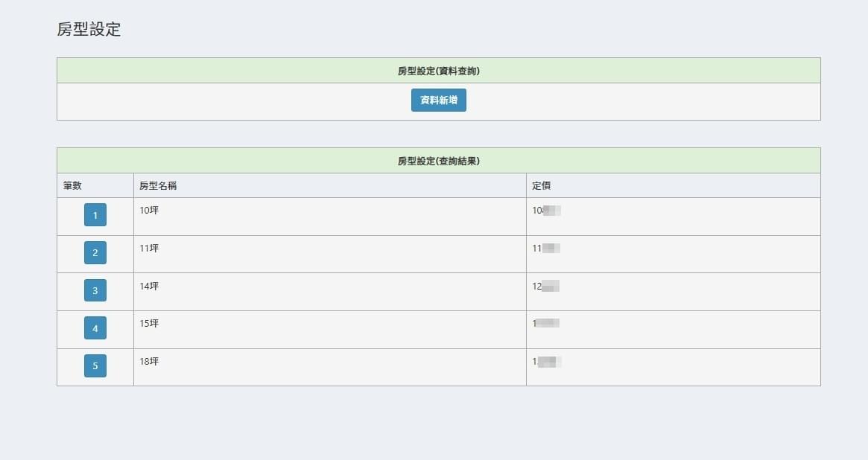Select row button 2
The image size is (868, 460).
(x=95, y=253)
